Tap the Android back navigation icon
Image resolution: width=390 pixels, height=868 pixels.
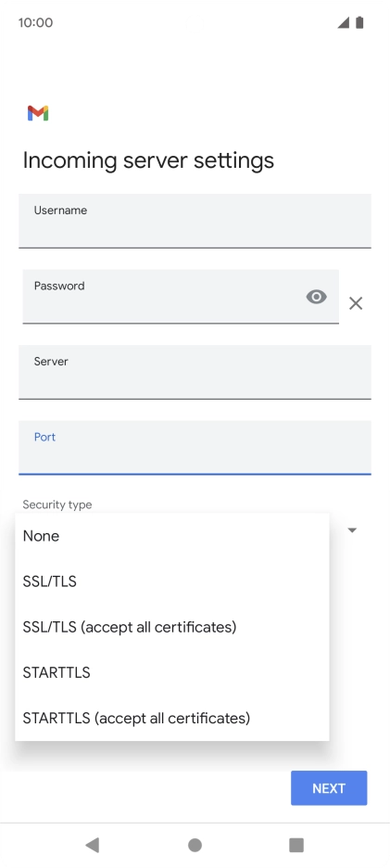pyautogui.click(x=93, y=845)
